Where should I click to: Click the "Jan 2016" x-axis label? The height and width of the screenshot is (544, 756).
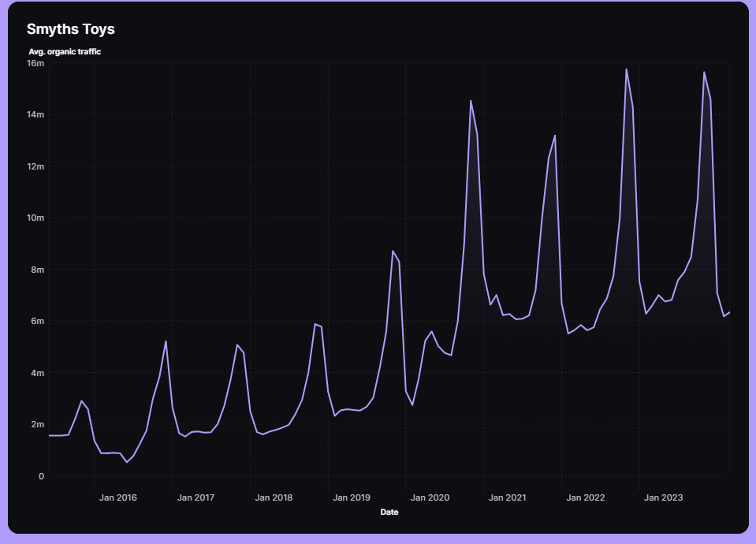118,497
